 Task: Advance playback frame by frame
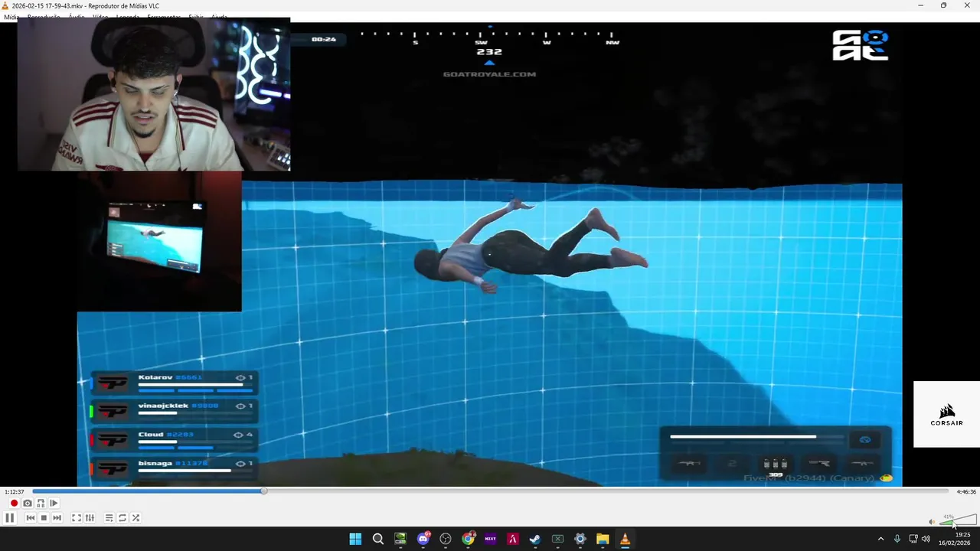pos(54,503)
